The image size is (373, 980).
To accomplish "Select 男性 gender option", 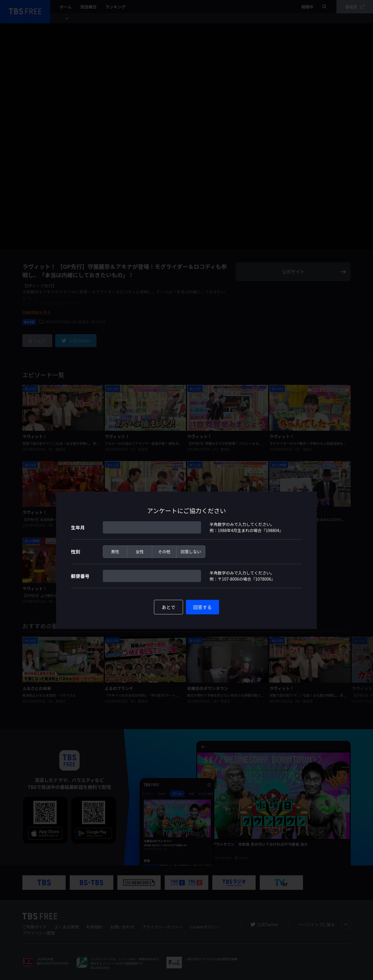I will point(115,552).
